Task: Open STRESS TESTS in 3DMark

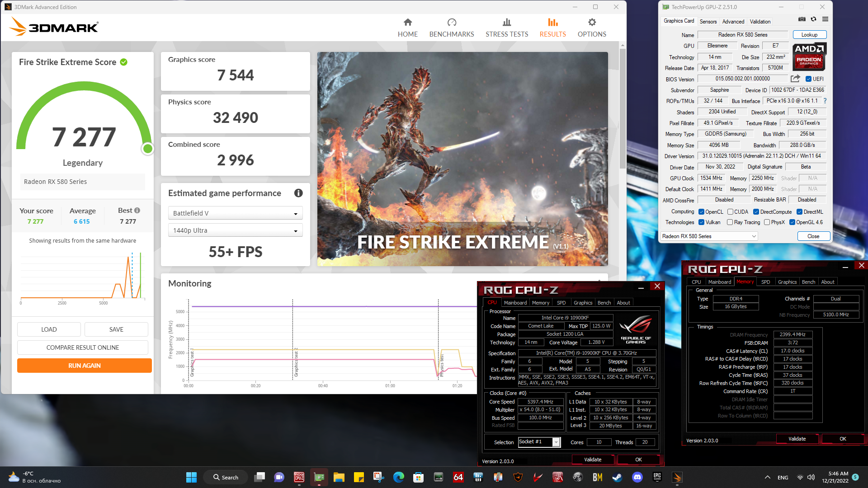Action: click(x=507, y=28)
